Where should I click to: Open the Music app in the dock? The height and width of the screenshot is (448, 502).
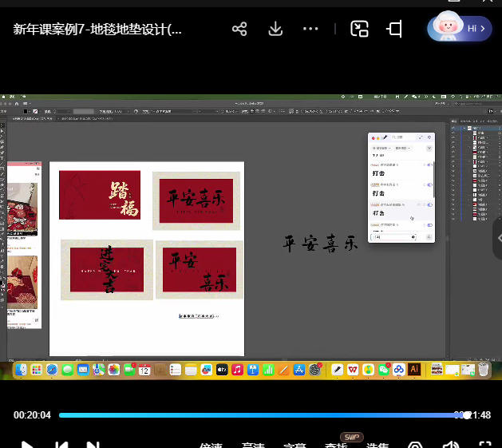coord(237,370)
